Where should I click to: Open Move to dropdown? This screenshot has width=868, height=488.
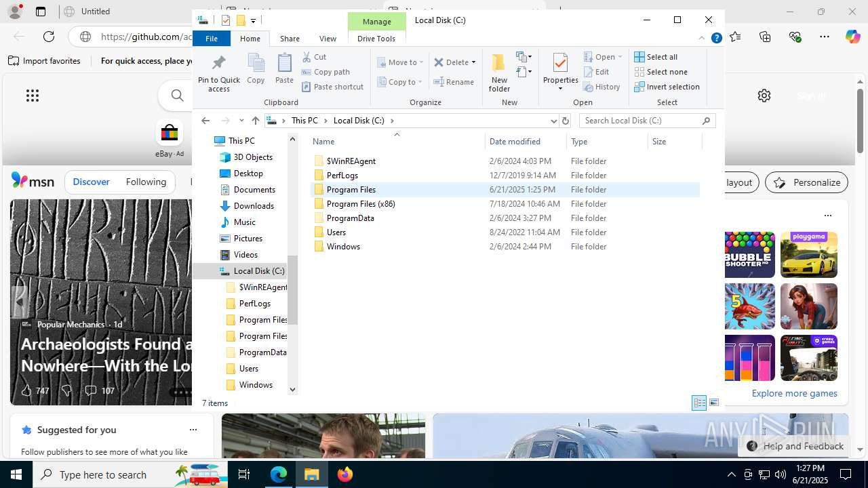pyautogui.click(x=400, y=62)
